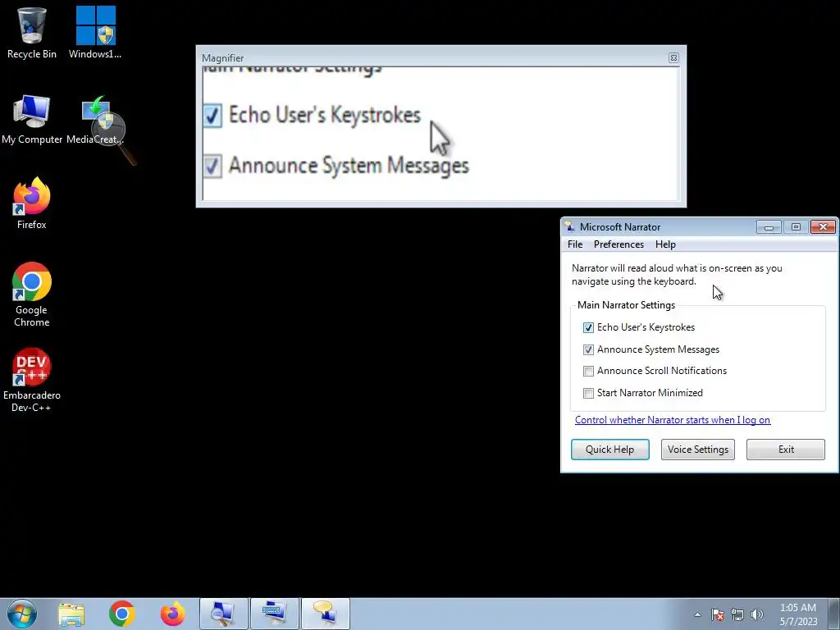Switch to On-Screen Keyboard taskbar button
Screen dimensions: 840x630
tap(274, 614)
